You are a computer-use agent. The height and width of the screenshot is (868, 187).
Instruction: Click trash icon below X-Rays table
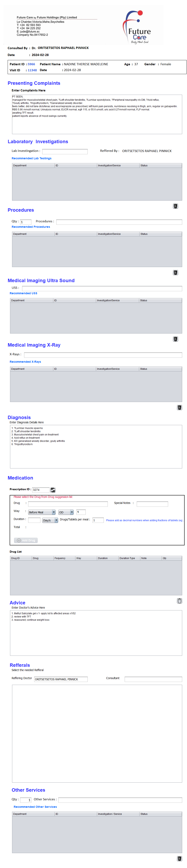coord(179,407)
